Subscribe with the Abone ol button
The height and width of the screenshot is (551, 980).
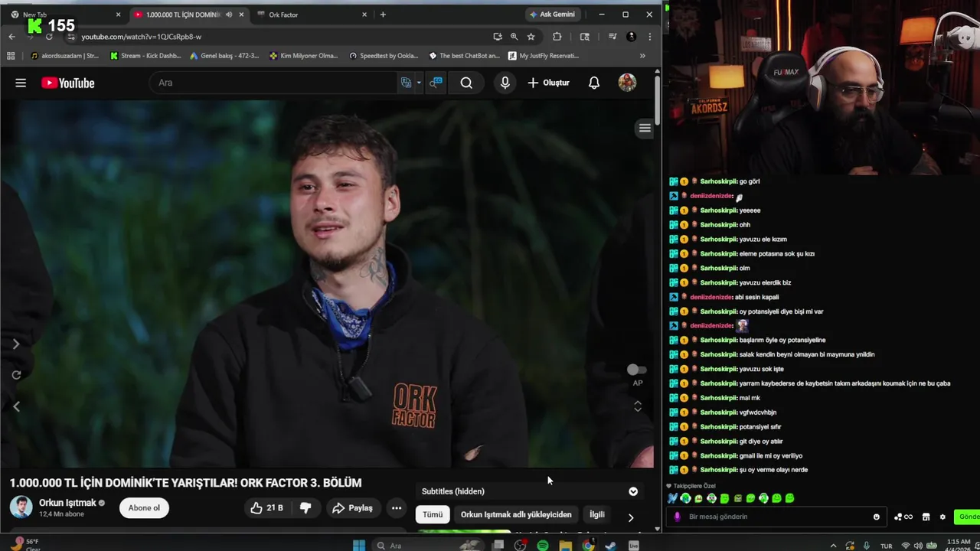coord(144,507)
